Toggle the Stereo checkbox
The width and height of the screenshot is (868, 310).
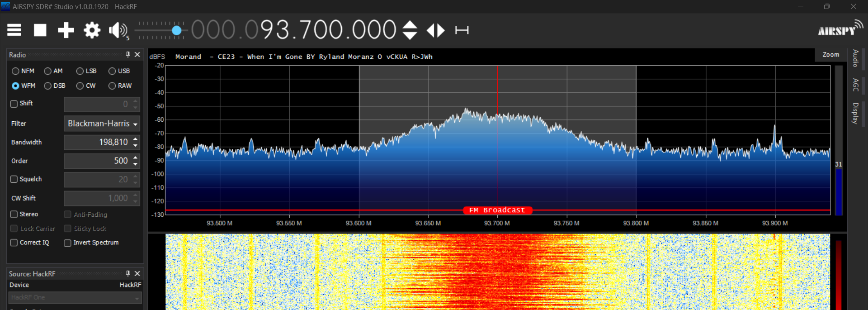click(14, 214)
